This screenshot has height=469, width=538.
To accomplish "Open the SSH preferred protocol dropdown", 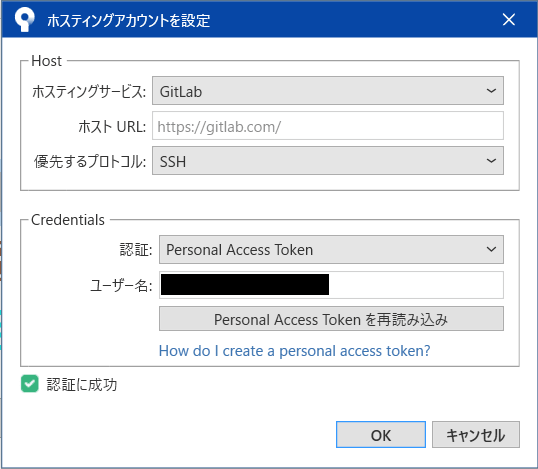I will [x=328, y=161].
